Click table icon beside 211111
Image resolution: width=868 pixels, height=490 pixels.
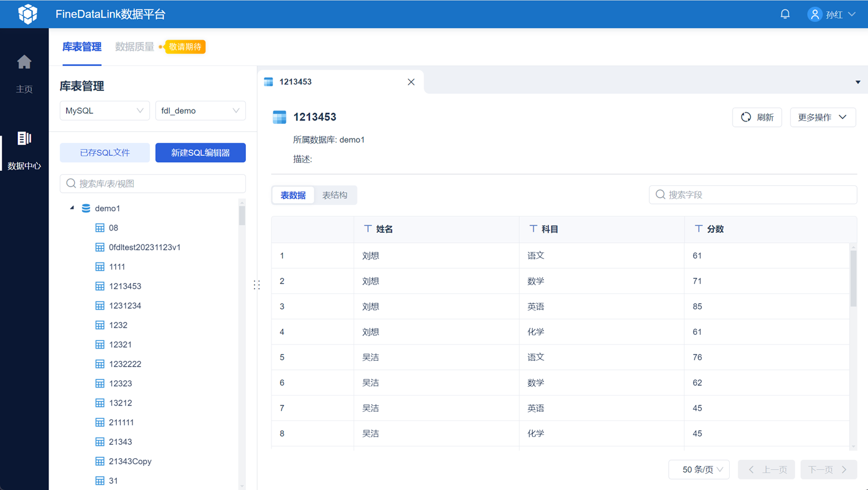[100, 423]
